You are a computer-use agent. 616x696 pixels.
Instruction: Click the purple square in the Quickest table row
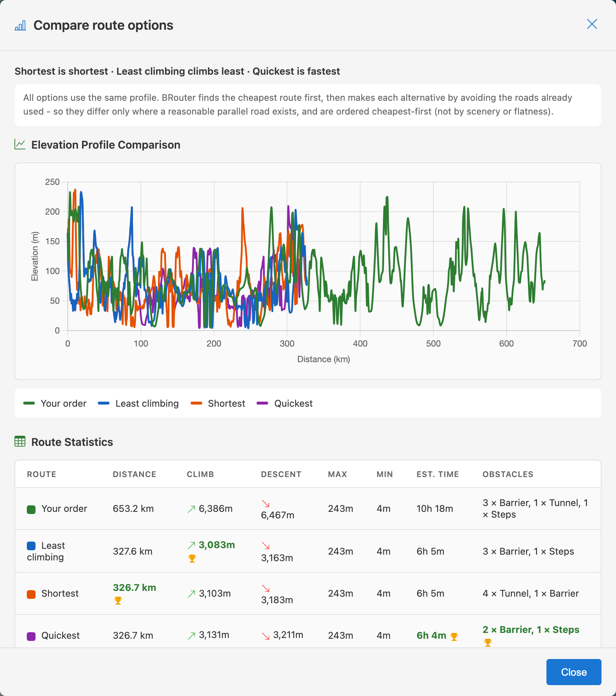[31, 636]
